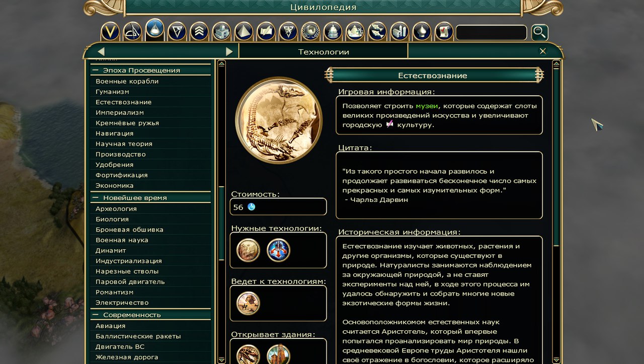The width and height of the screenshot is (644, 364).
Task: Go forward with the right arrow button
Action: [x=229, y=51]
